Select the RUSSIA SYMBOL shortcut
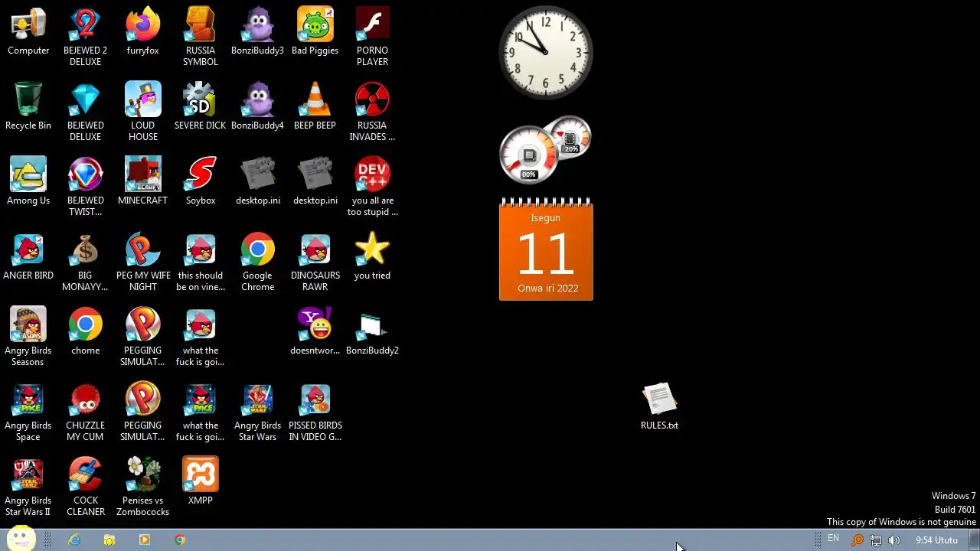 pos(201,37)
